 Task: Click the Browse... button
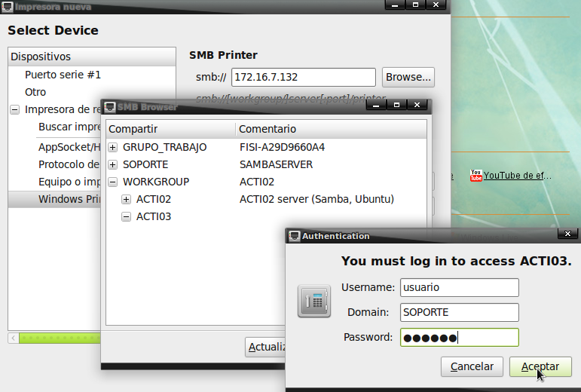pyautogui.click(x=408, y=77)
